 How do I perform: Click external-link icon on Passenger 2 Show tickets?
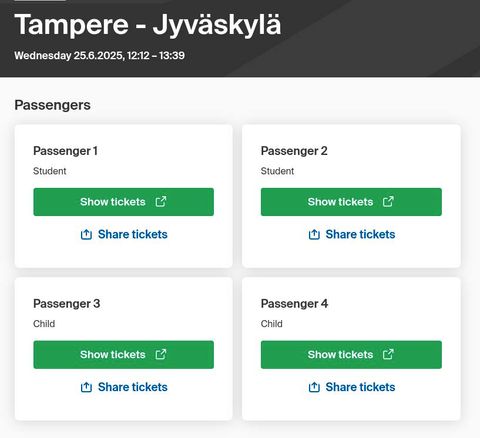(x=388, y=201)
